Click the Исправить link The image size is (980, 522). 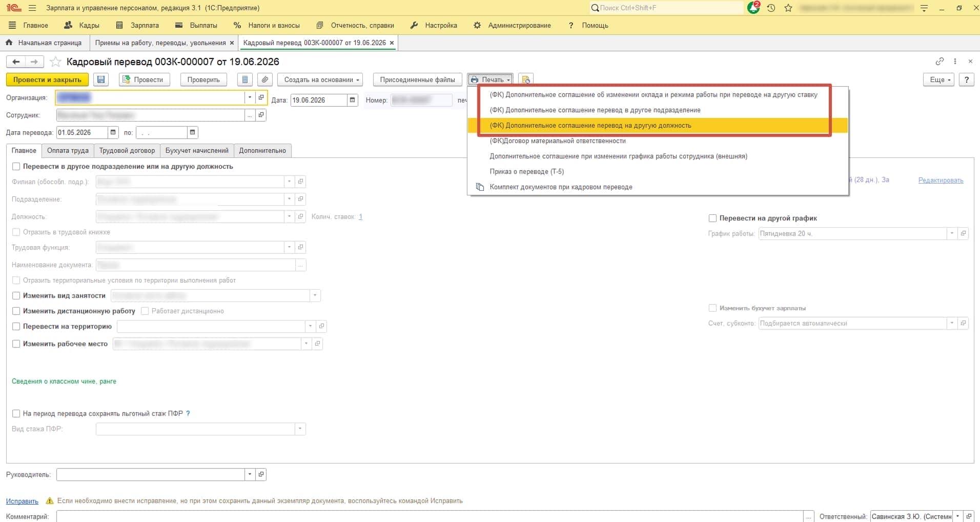(x=22, y=501)
